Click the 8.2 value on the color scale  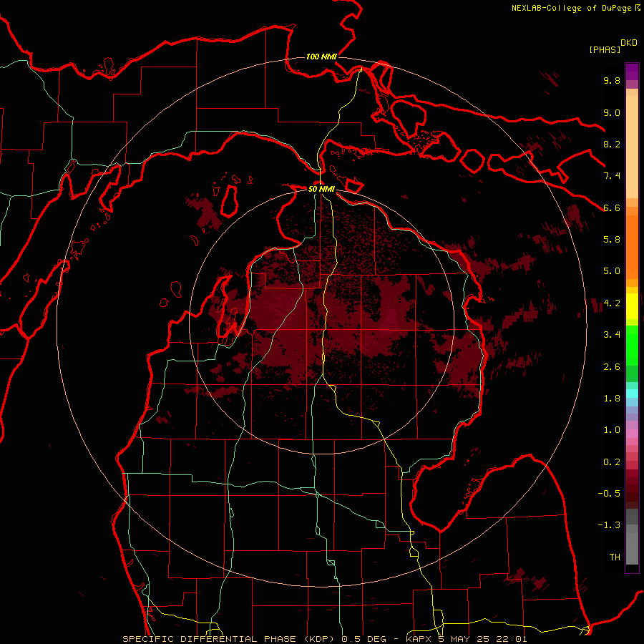[x=612, y=144]
